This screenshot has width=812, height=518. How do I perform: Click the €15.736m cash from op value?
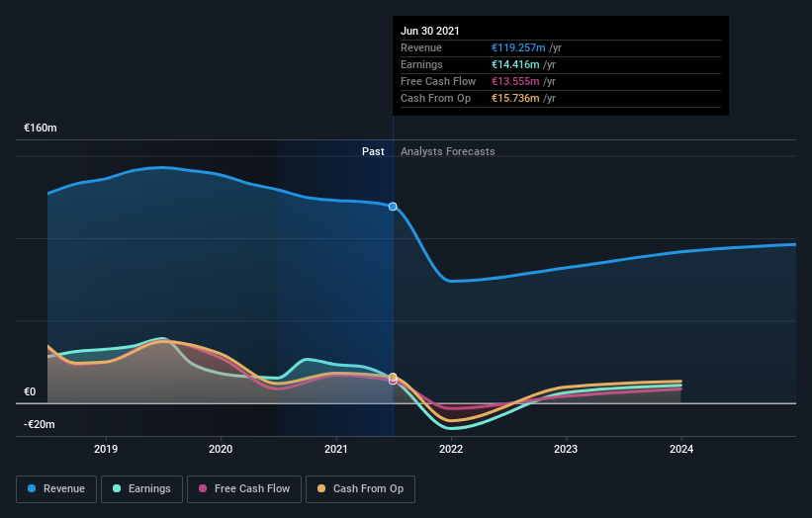(x=515, y=98)
